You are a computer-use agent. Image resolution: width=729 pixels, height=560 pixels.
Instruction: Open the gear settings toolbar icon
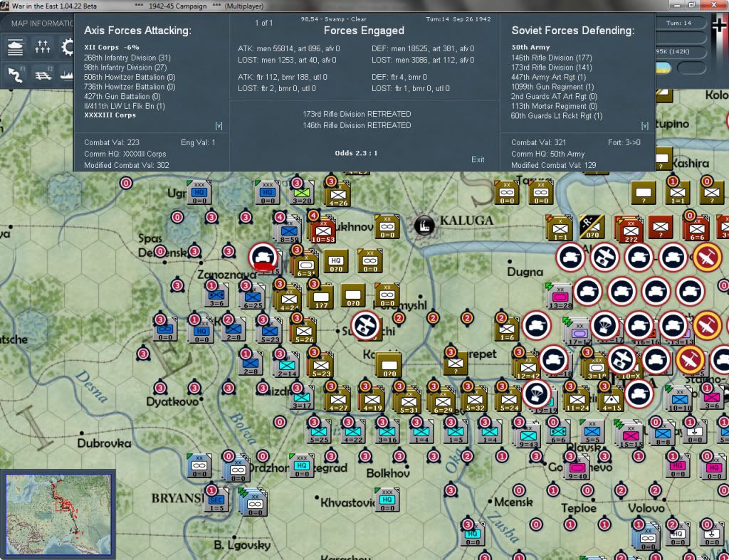pyautogui.click(x=68, y=47)
